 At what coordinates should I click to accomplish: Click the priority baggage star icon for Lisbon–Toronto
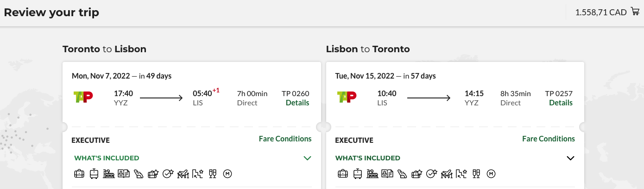[x=417, y=174]
